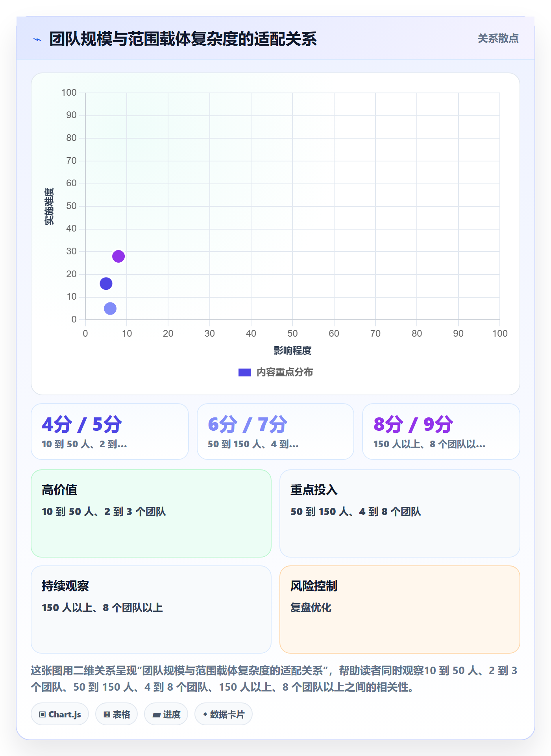The image size is (551, 756).
Task: Open the 重点投入 quadrant card
Action: pyautogui.click(x=400, y=513)
